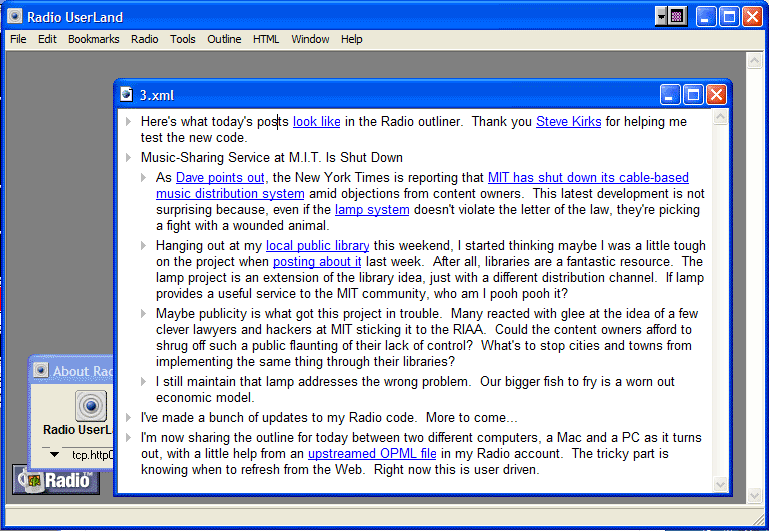769x531 pixels.
Task: Open the Outline menu
Action: (x=224, y=39)
